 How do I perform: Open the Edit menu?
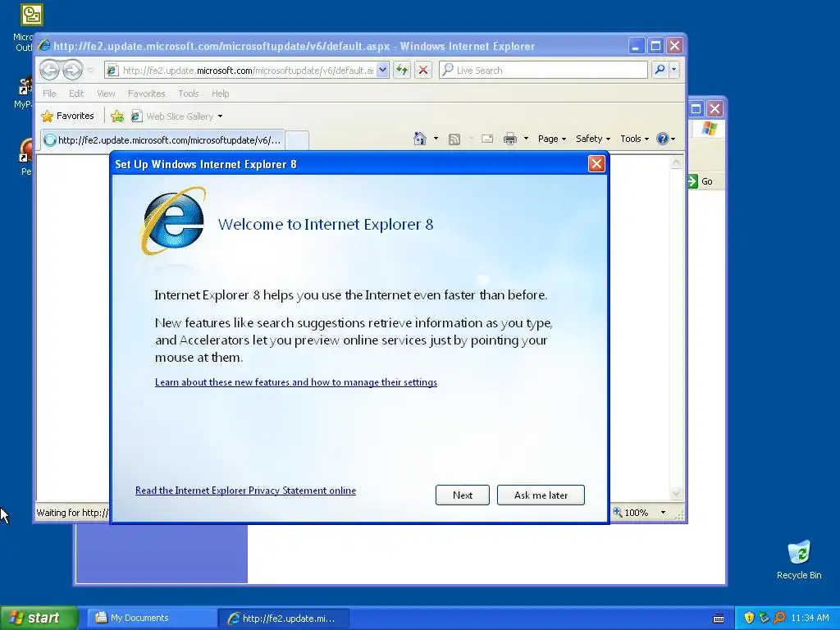tap(76, 94)
